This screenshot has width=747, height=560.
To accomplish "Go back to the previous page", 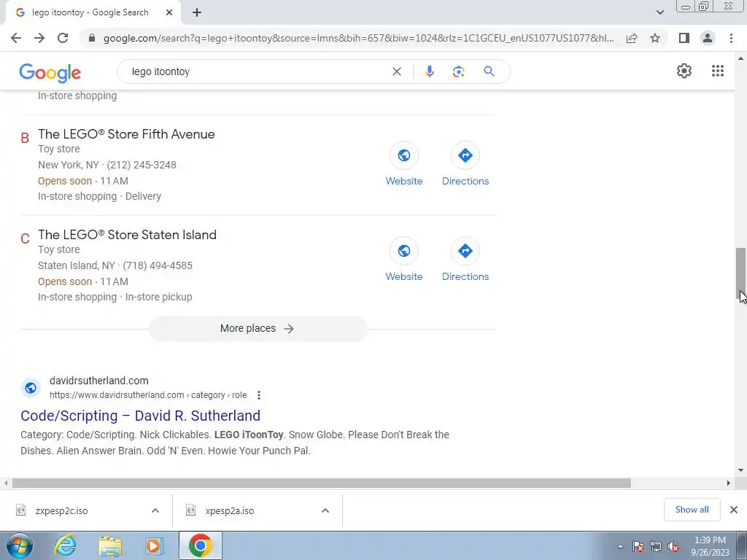I will pos(16,38).
